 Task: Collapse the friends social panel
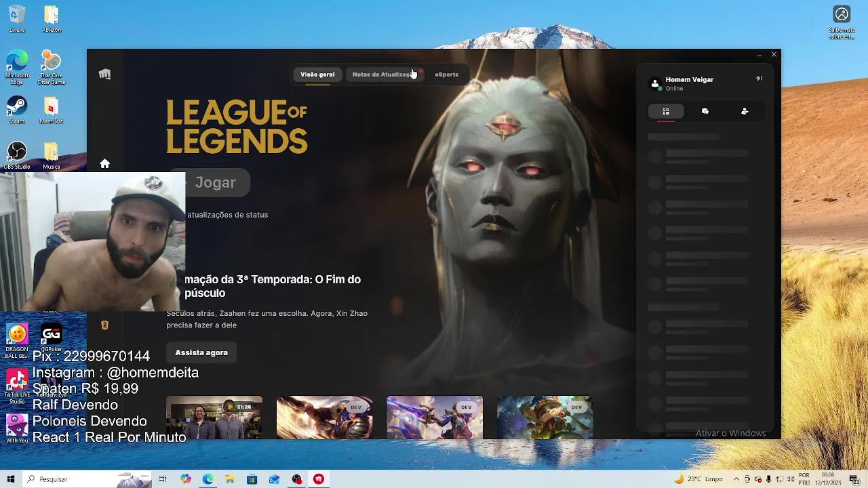point(759,79)
